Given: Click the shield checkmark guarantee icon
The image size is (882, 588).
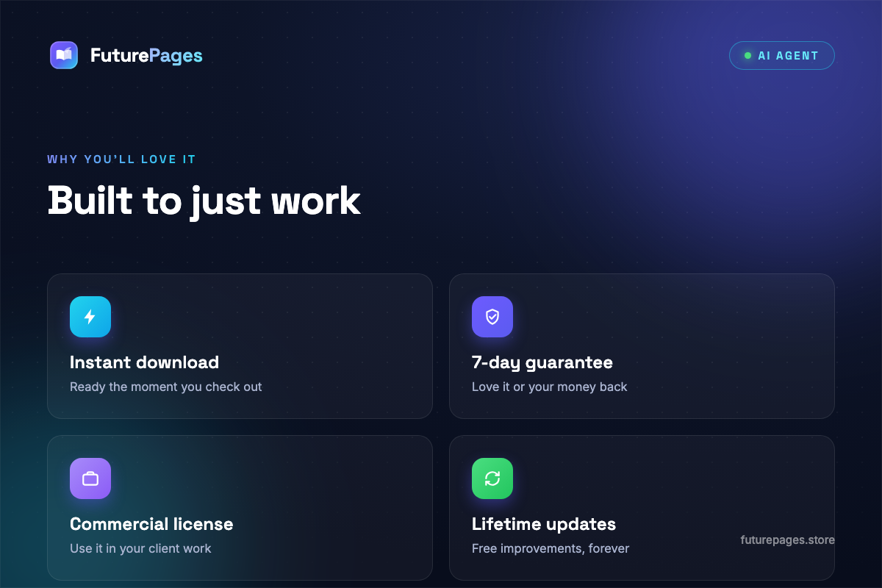Looking at the screenshot, I should pos(492,317).
